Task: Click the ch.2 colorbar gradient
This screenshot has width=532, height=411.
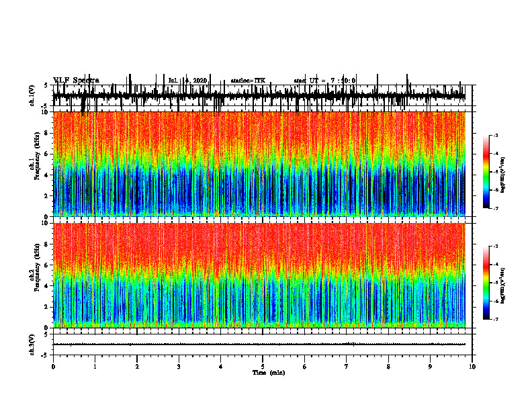Action: coord(486,283)
